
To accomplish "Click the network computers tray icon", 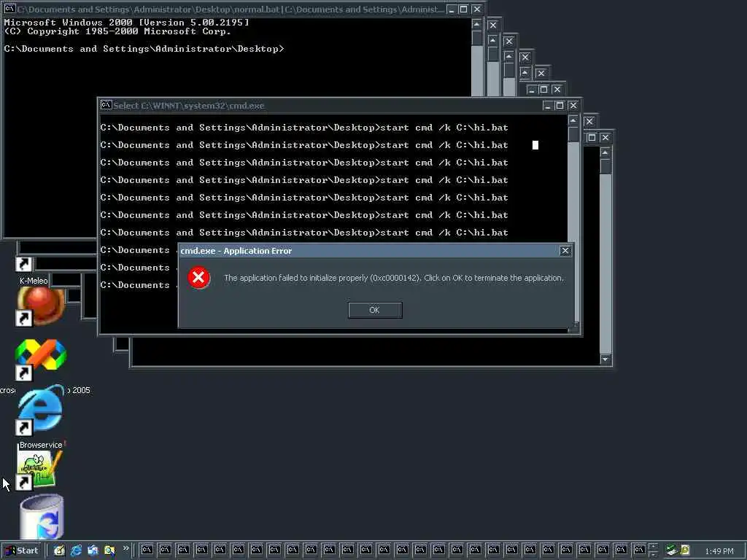I will click(x=672, y=550).
